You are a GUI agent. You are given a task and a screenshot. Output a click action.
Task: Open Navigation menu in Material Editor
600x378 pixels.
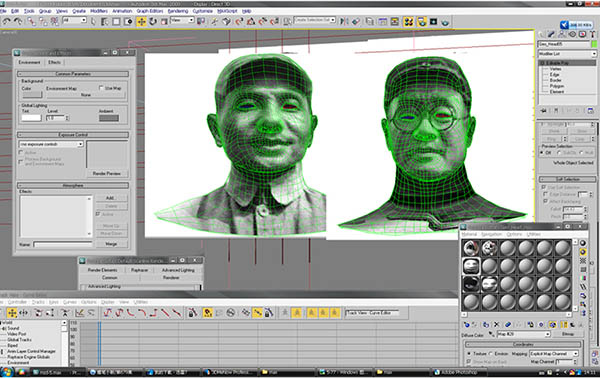click(x=491, y=234)
